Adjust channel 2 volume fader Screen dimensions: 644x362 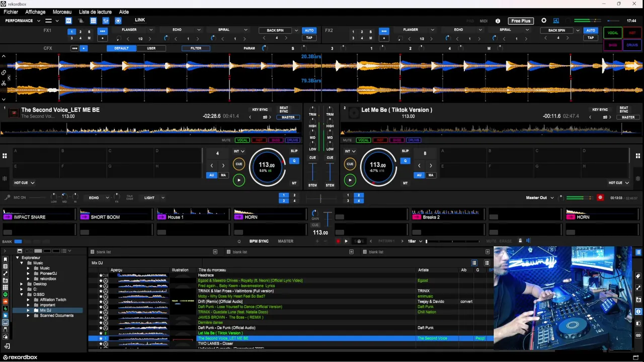point(330,172)
